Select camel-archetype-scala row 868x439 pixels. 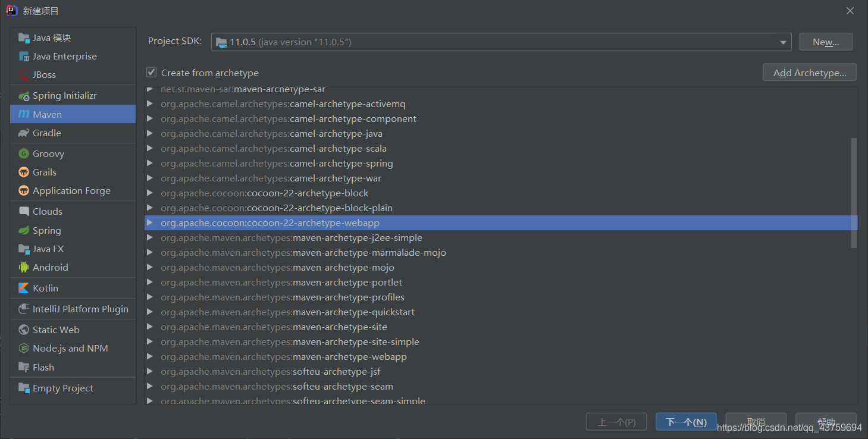pyautogui.click(x=501, y=149)
